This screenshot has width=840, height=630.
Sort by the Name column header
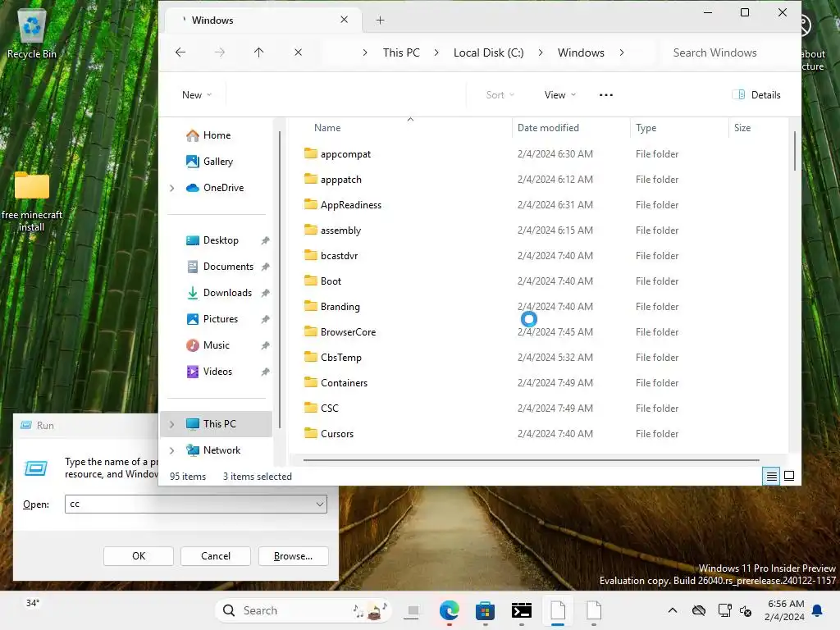[x=327, y=128]
